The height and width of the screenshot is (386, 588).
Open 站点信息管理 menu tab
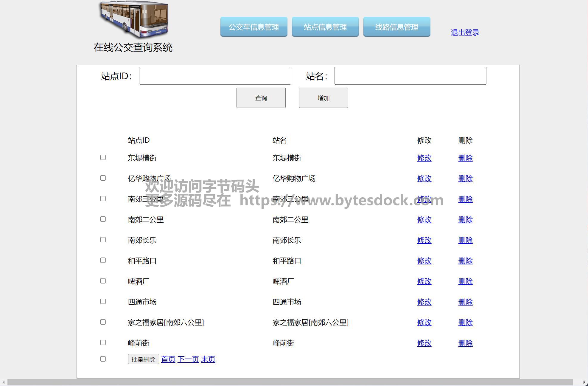[325, 27]
